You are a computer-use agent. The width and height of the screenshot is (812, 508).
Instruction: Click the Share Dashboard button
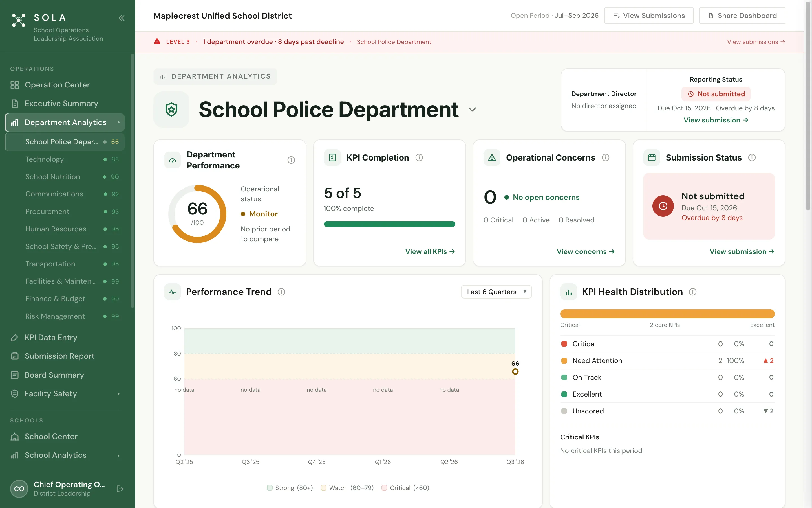point(742,16)
